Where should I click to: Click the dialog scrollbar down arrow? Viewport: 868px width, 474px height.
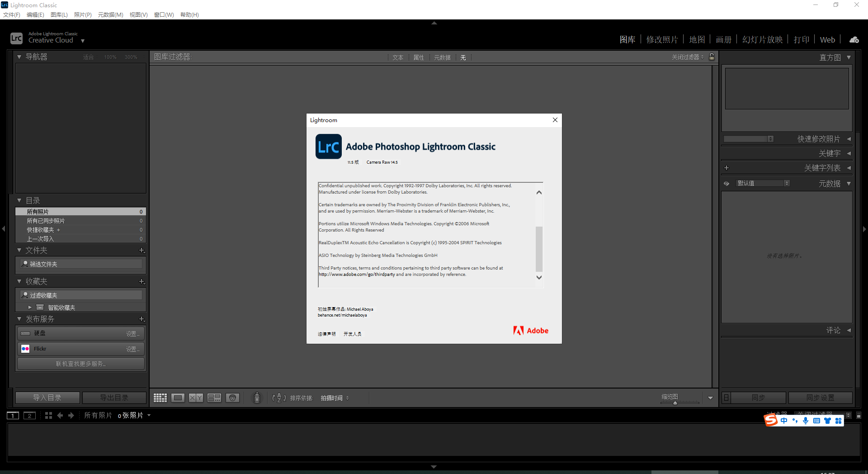pos(538,277)
